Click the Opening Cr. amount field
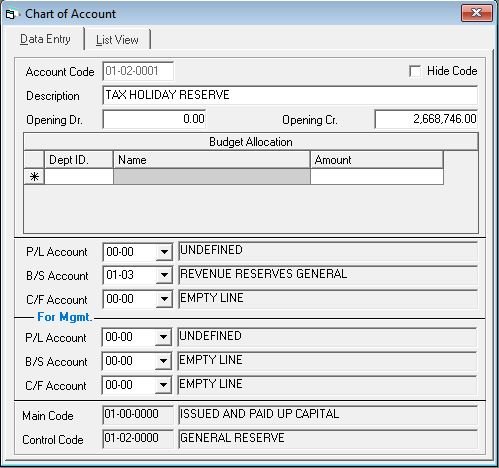This screenshot has width=499, height=468. (426, 119)
